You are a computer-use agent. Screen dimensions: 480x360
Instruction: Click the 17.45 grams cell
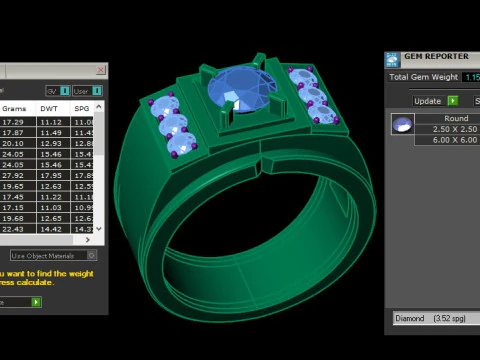coord(17,197)
